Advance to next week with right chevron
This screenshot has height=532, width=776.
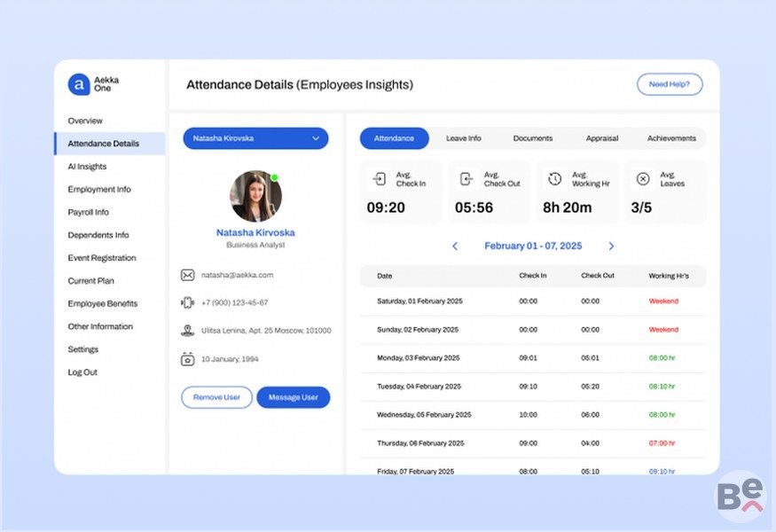pyautogui.click(x=611, y=246)
